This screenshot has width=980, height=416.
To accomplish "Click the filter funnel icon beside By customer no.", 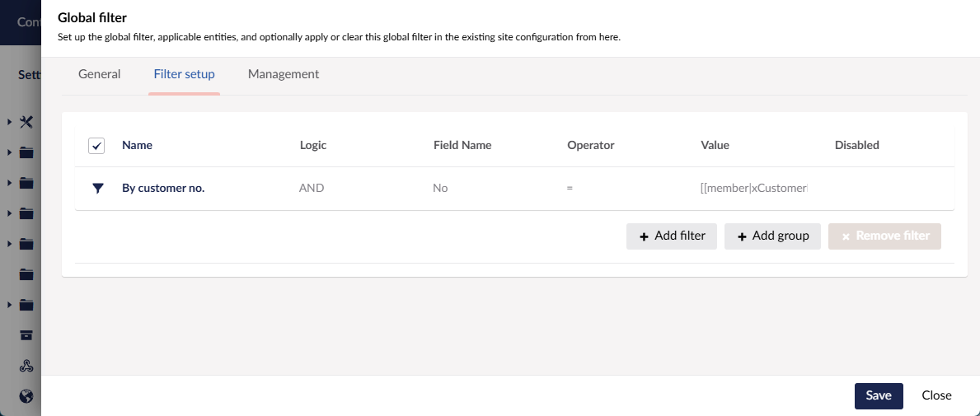I will 97,188.
